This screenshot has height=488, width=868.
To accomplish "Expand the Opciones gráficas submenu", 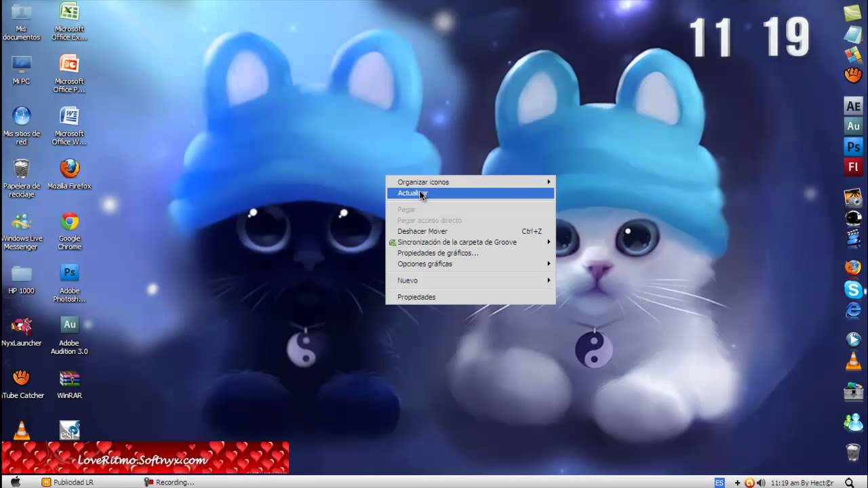I will coord(471,264).
